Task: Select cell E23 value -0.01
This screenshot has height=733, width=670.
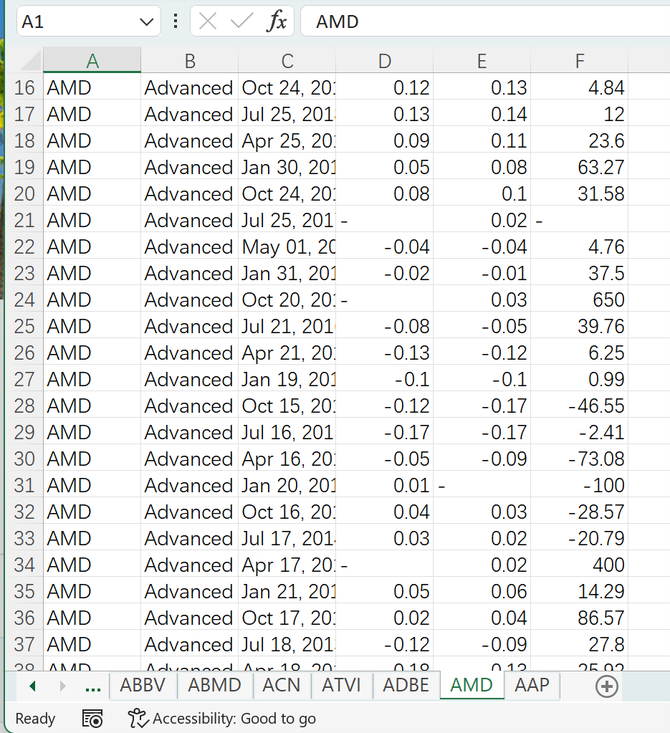Action: (482, 273)
